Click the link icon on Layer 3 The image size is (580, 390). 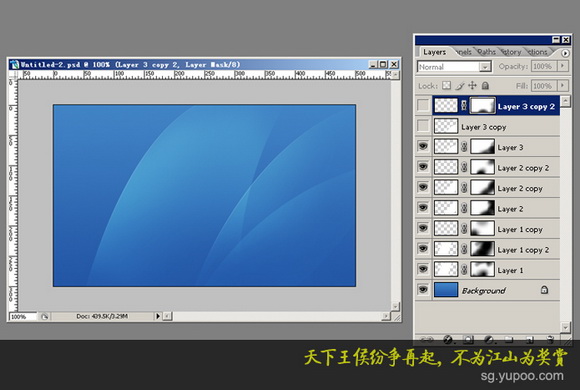pyautogui.click(x=464, y=147)
